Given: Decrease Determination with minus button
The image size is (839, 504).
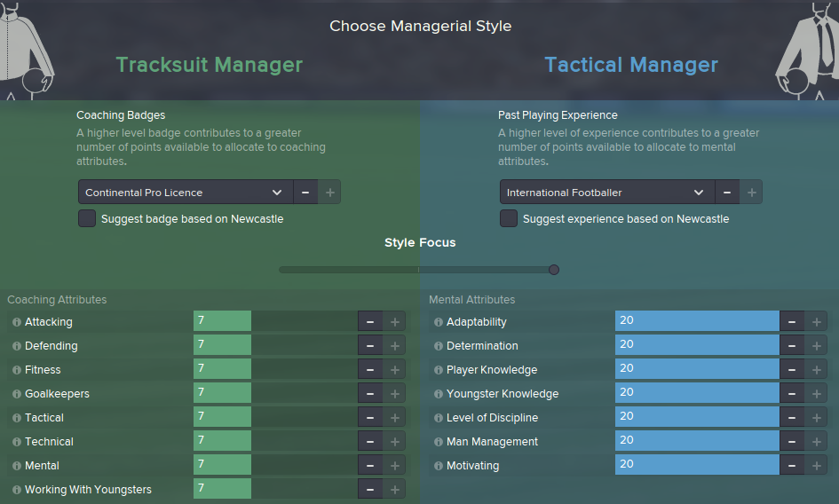Looking at the screenshot, I should 792,346.
